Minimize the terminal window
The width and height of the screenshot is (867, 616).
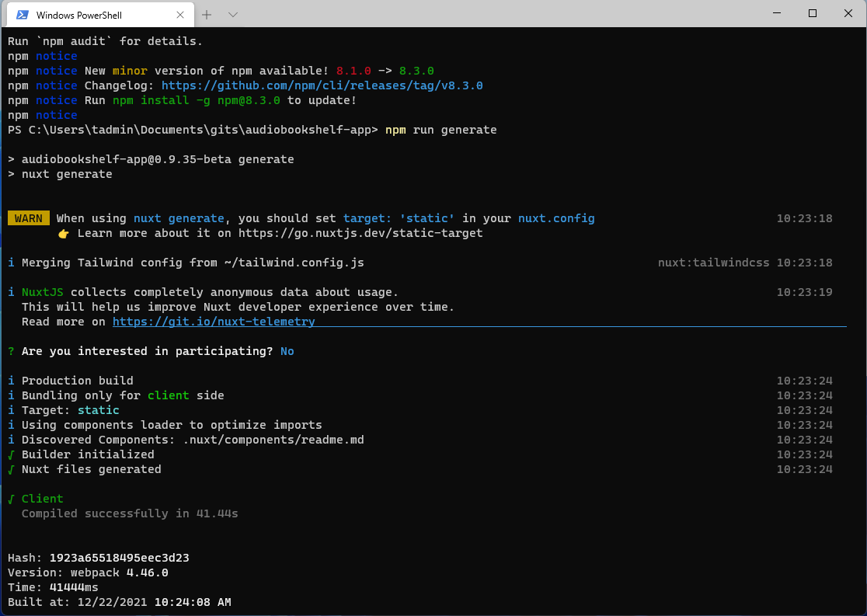click(775, 13)
